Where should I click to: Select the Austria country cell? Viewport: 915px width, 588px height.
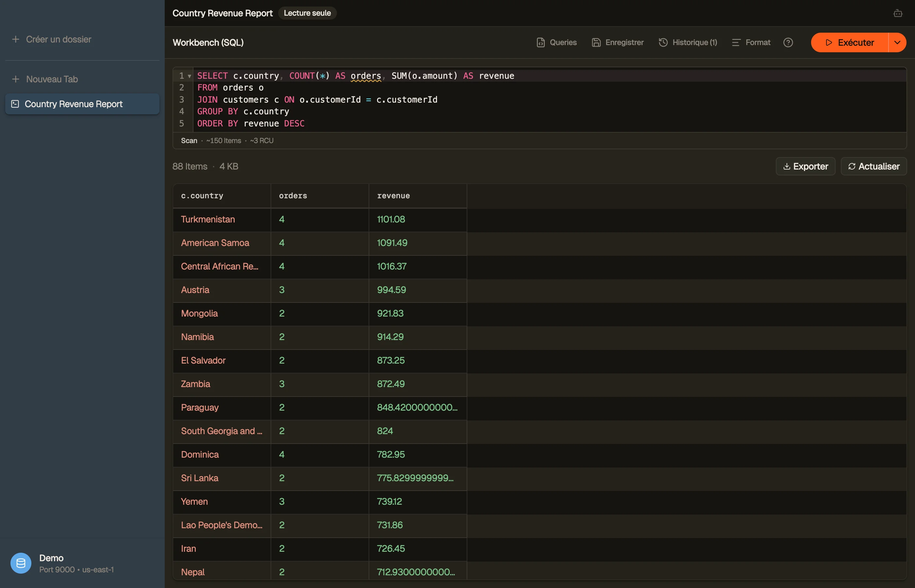point(222,290)
